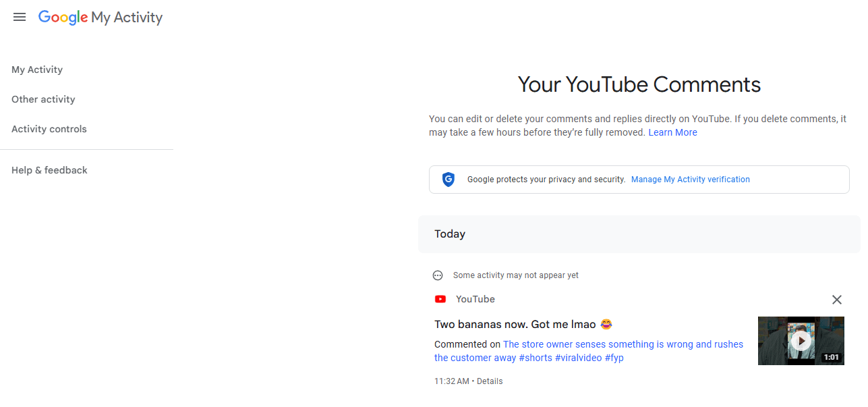Click the #viralvideo hashtag link
The height and width of the screenshot is (407, 868).
(578, 358)
